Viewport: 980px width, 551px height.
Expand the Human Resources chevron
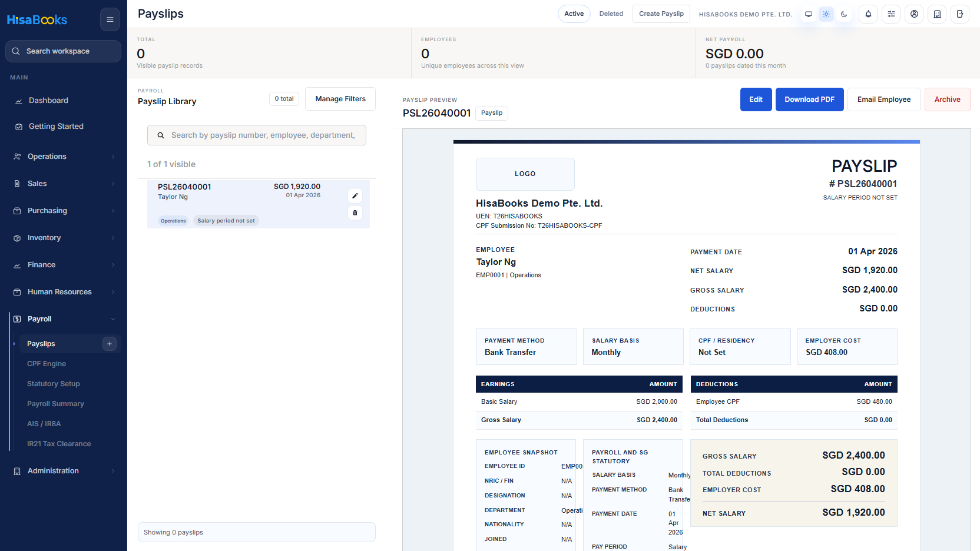coord(113,292)
